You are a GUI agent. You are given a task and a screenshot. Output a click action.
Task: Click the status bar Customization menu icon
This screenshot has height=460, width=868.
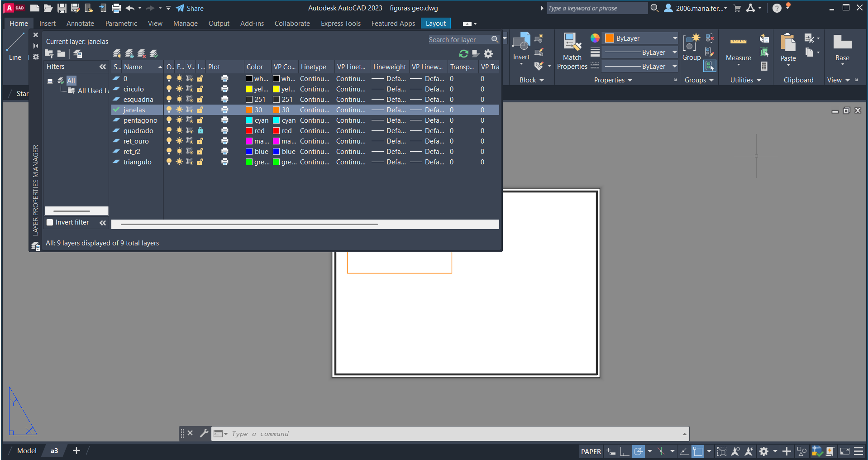(858, 451)
